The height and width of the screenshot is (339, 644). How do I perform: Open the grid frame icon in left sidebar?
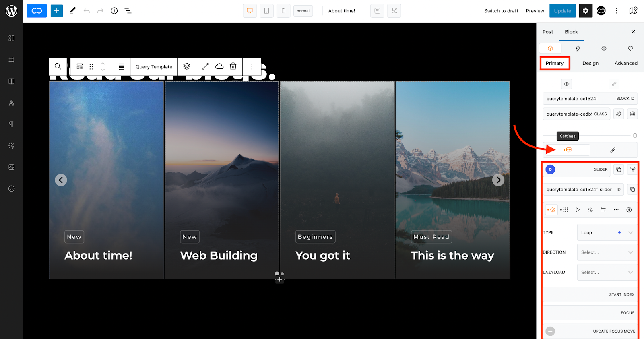(12, 60)
